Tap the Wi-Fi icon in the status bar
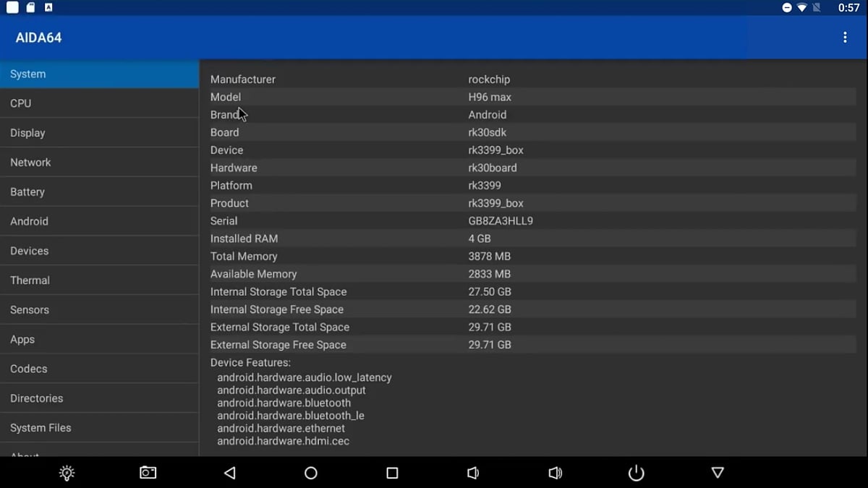Viewport: 868px width, 488px height. click(x=802, y=8)
